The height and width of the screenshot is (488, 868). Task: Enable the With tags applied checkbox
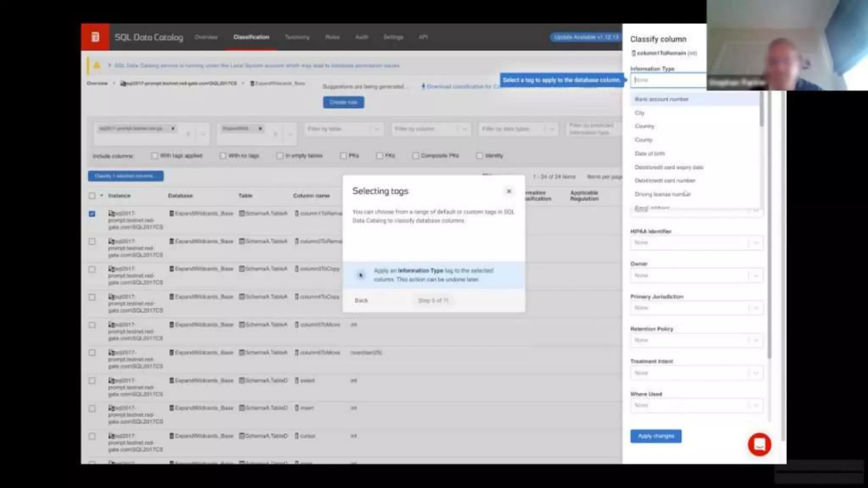click(x=154, y=156)
